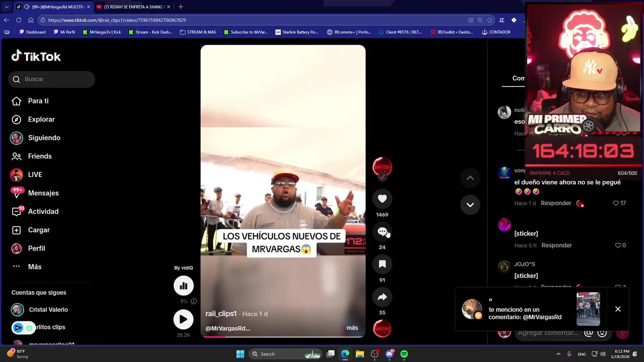
Task: Click the browser back arrow
Action: (7, 20)
